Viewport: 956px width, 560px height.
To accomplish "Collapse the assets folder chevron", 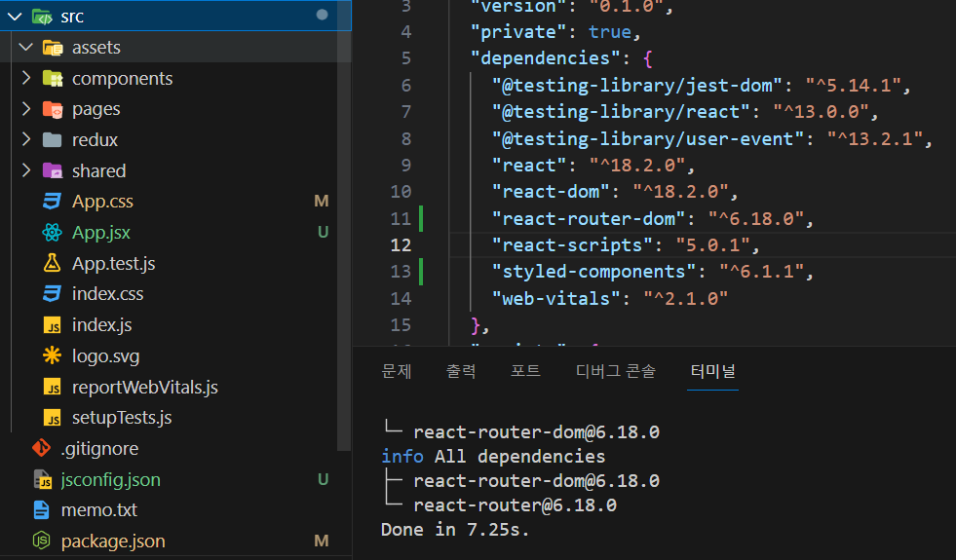I will [x=25, y=47].
